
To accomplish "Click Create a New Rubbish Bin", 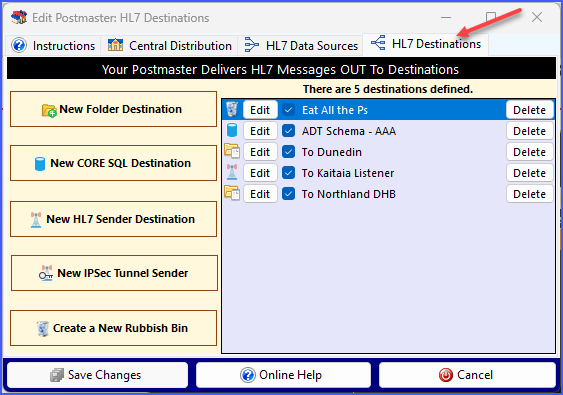I will pyautogui.click(x=113, y=328).
